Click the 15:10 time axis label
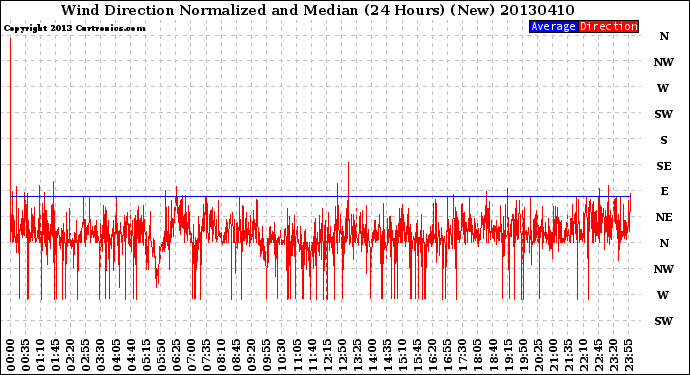Image resolution: width=690 pixels, height=375 pixels. (x=402, y=355)
